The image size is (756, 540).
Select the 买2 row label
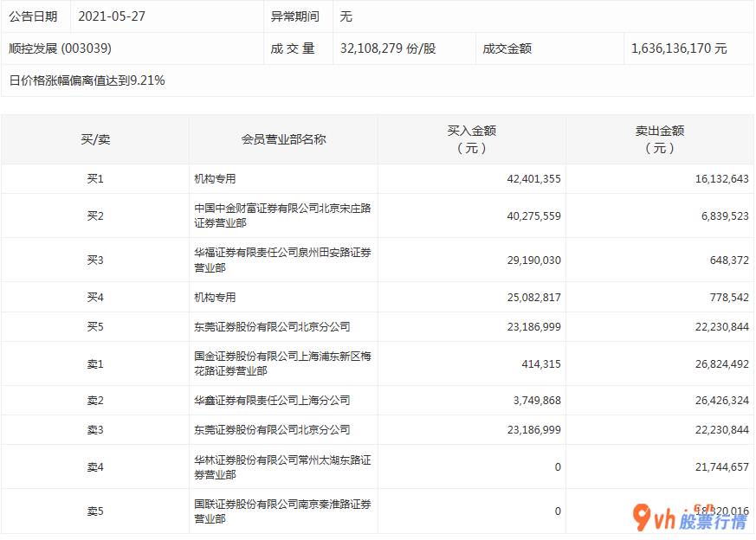95,215
